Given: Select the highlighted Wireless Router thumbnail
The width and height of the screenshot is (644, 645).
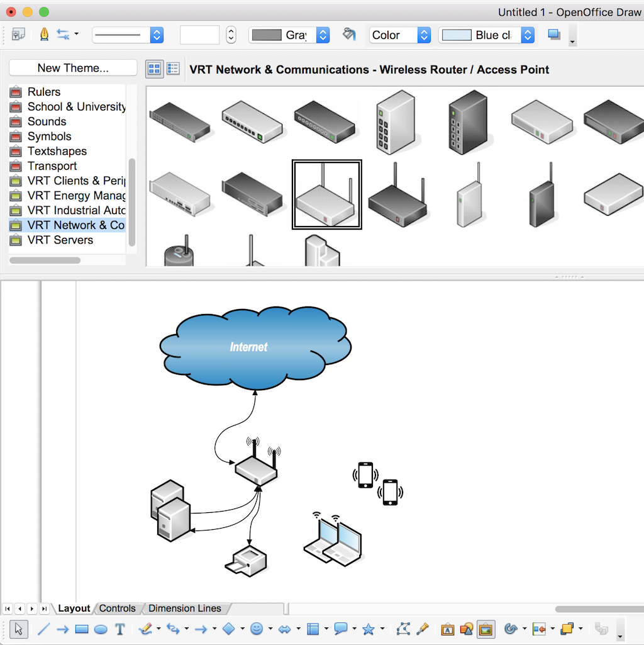Looking at the screenshot, I should click(x=326, y=194).
